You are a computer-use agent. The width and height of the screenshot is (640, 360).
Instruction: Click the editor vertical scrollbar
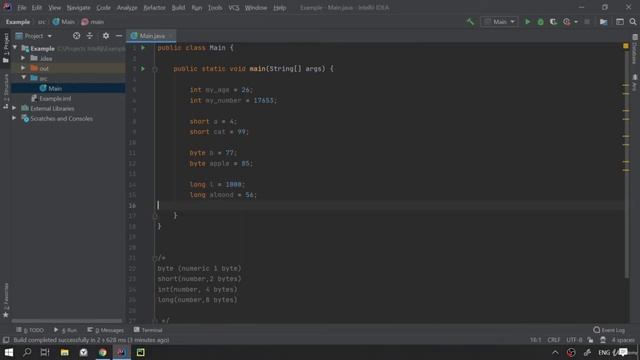click(627, 163)
